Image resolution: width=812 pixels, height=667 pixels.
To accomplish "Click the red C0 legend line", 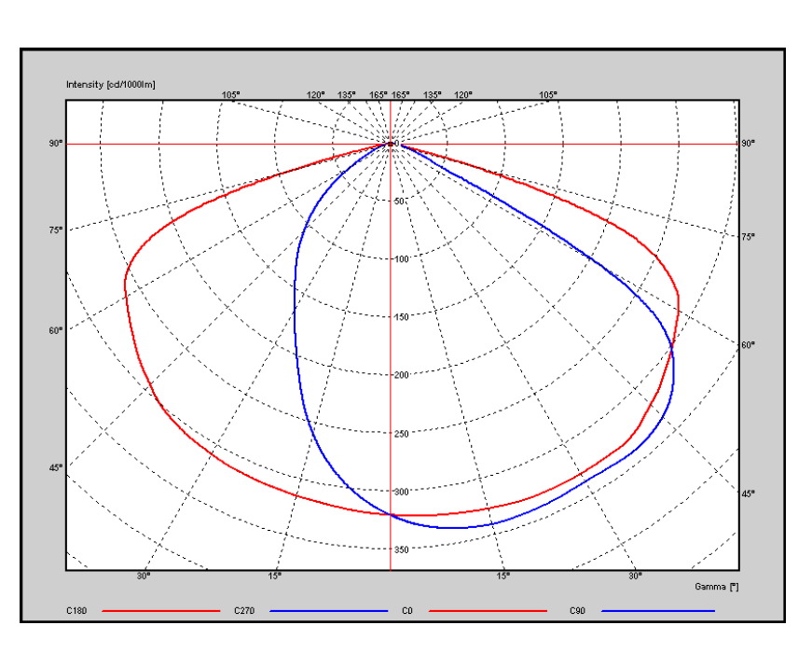I will coord(489,611).
